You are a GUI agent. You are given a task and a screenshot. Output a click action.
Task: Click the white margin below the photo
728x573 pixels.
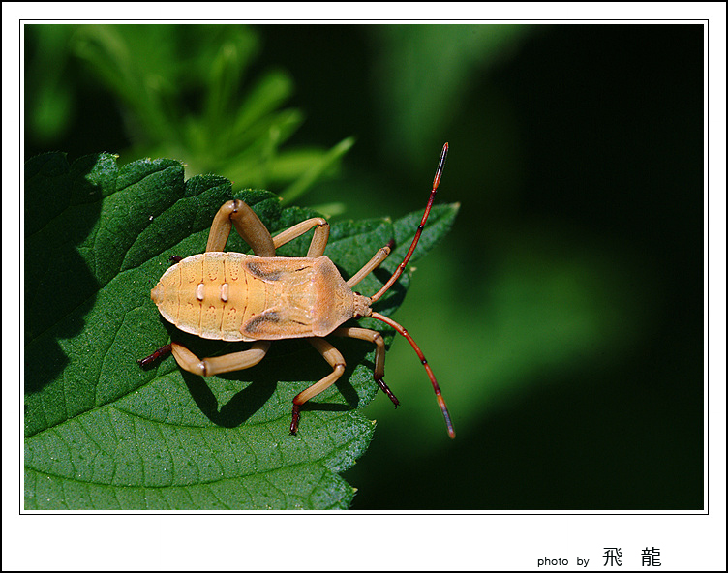pos(290,544)
